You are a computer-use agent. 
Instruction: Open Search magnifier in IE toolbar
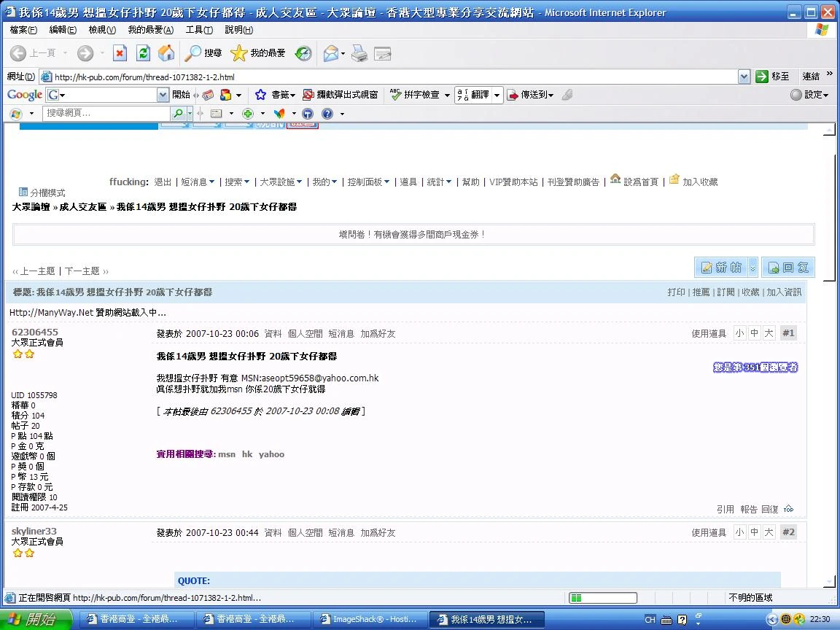(x=192, y=53)
